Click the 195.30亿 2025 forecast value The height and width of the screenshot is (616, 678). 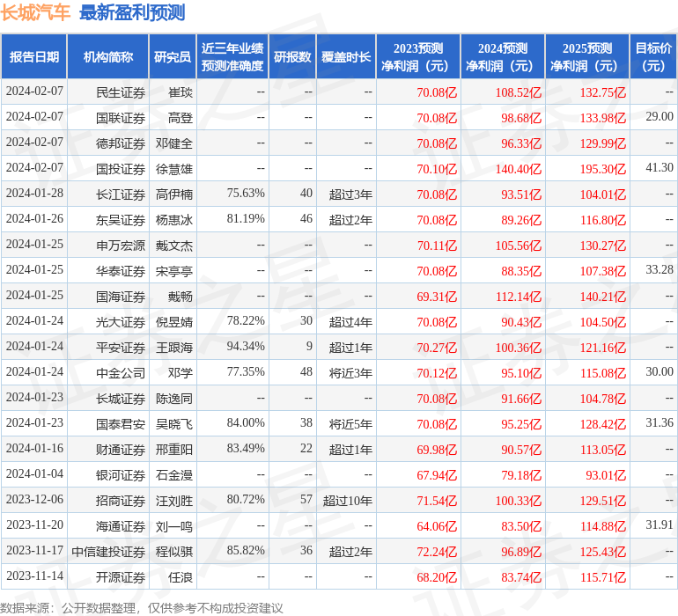603,169
